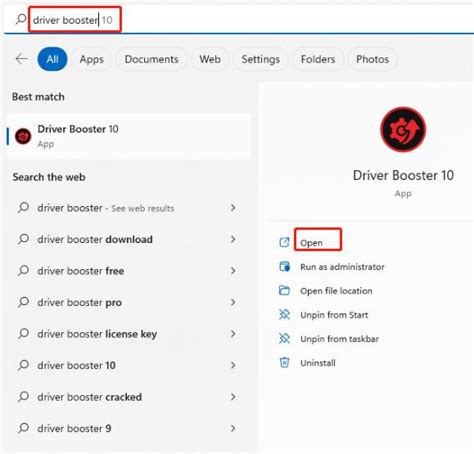474x454 pixels.
Task: Click the Open file location folder icon
Action: (x=284, y=290)
